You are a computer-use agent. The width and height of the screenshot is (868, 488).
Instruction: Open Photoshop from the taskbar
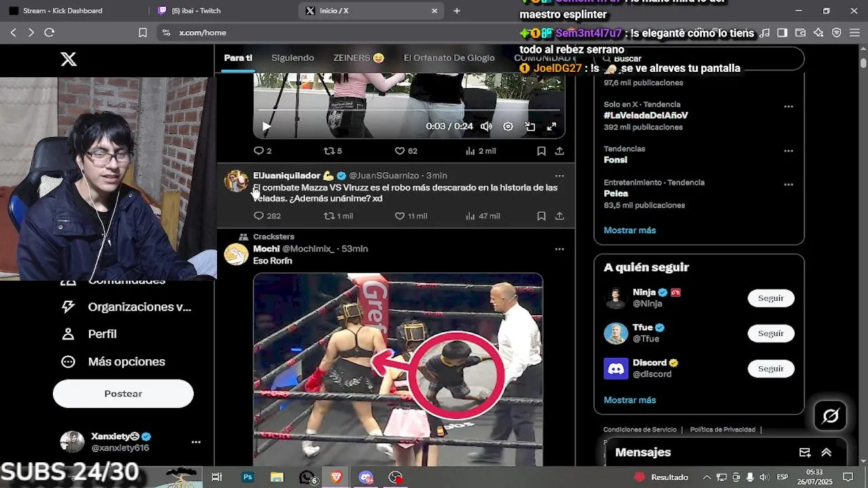point(248,477)
